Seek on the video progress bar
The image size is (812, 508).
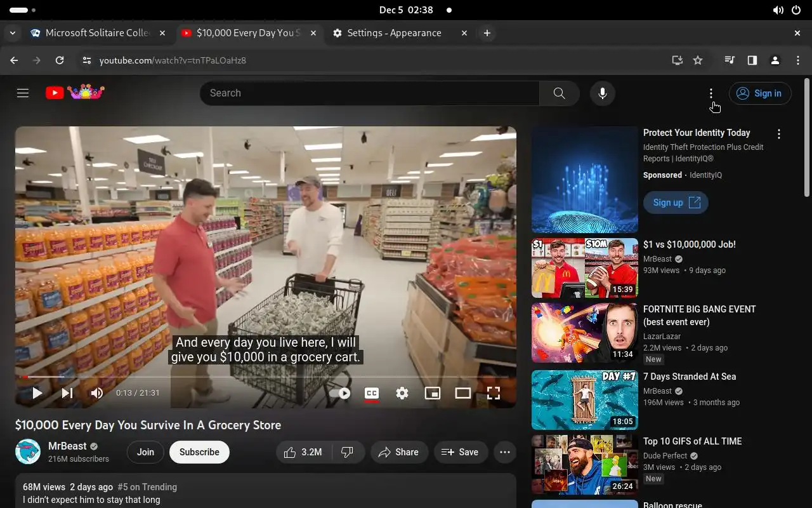coord(266,377)
